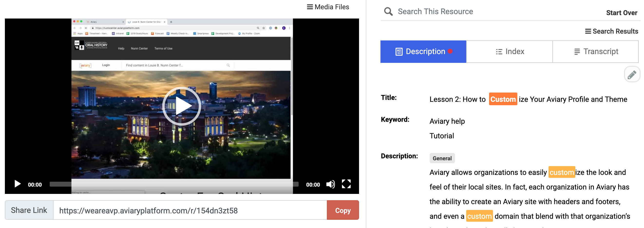Click the search magnifier icon
Image resolution: width=644 pixels, height=228 pixels.
(388, 11)
